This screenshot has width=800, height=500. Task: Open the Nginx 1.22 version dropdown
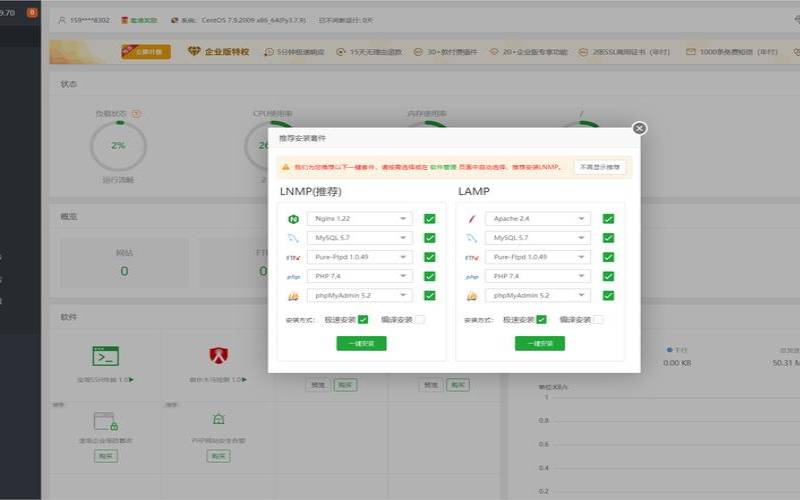pyautogui.click(x=359, y=219)
